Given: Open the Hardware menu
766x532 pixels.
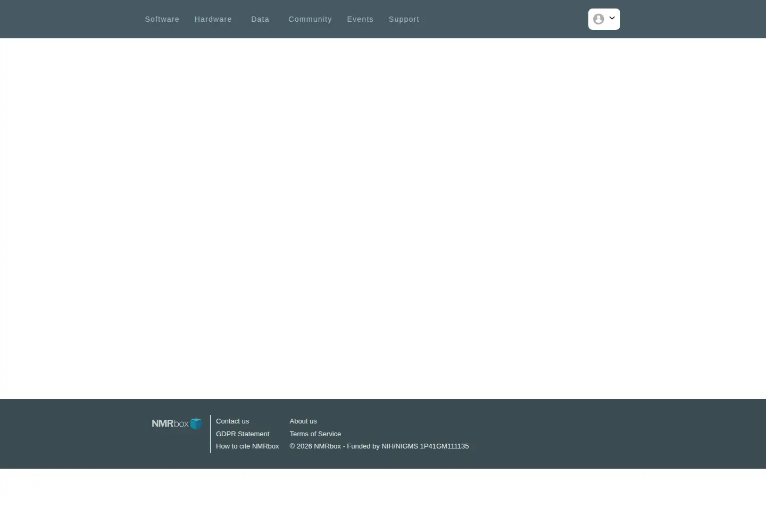Looking at the screenshot, I should click(213, 19).
